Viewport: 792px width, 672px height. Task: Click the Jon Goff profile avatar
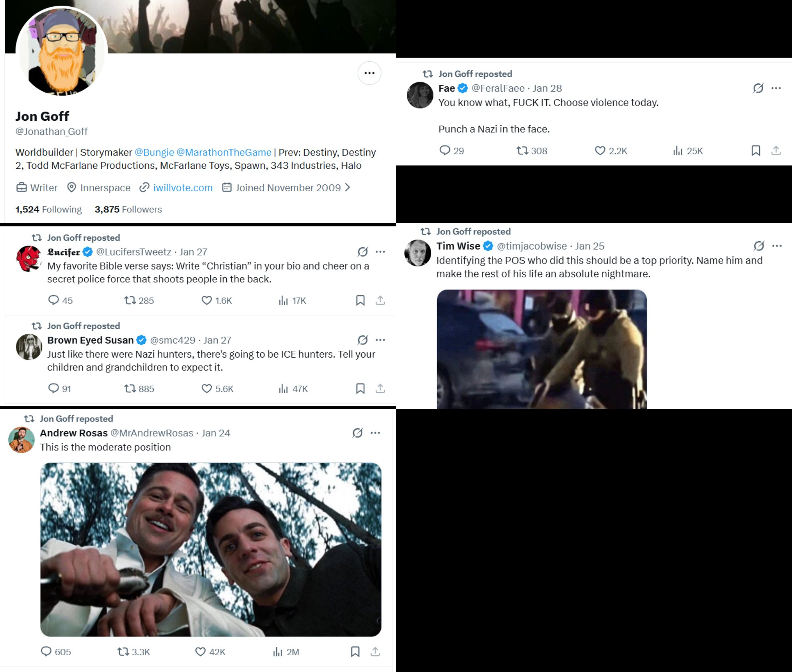click(62, 51)
